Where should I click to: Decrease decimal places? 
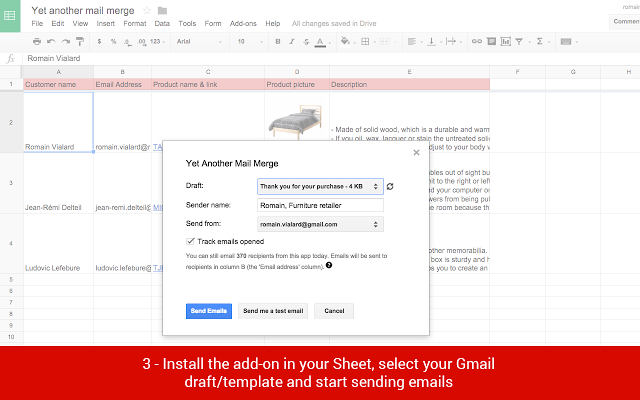(x=127, y=42)
